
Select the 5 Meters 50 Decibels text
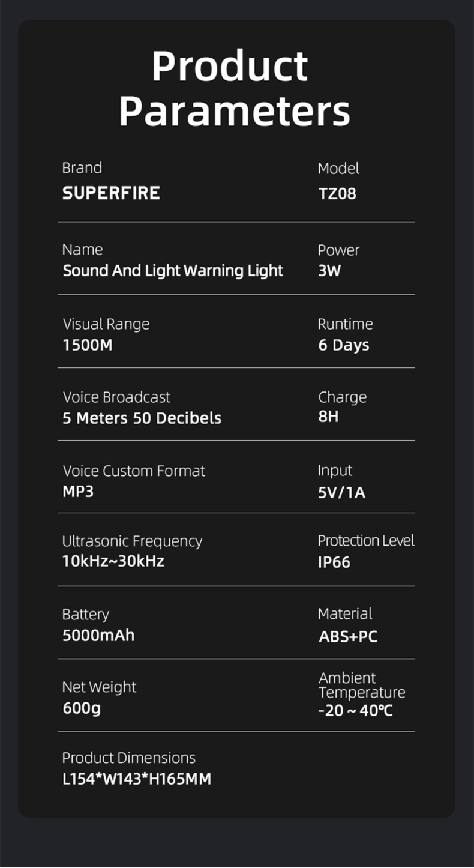pos(142,418)
